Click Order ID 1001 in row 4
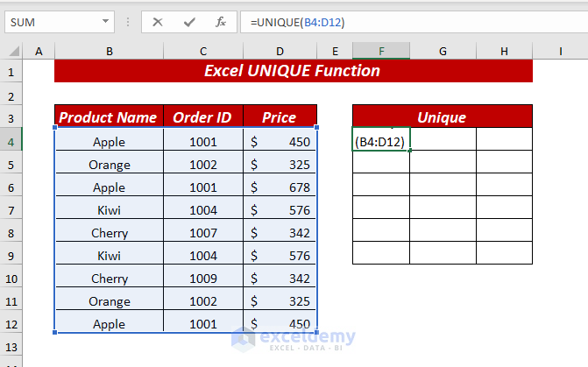Screen dimensions: 588x367 point(203,139)
